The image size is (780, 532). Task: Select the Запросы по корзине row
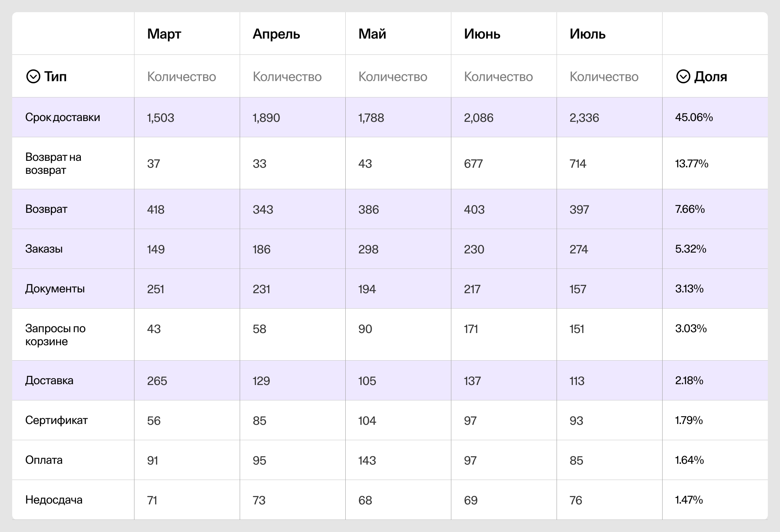[x=55, y=335]
